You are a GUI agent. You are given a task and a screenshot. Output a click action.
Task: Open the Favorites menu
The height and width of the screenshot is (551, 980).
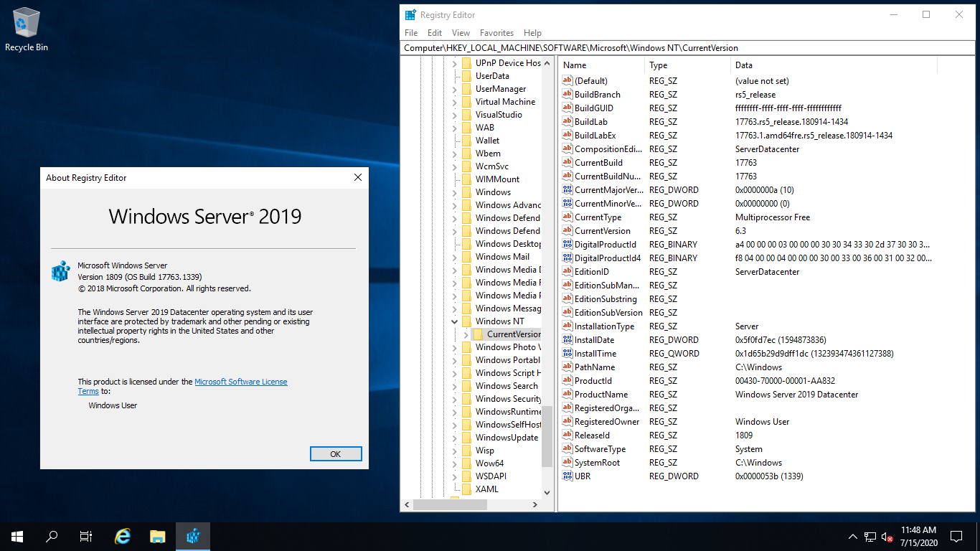[x=496, y=33]
